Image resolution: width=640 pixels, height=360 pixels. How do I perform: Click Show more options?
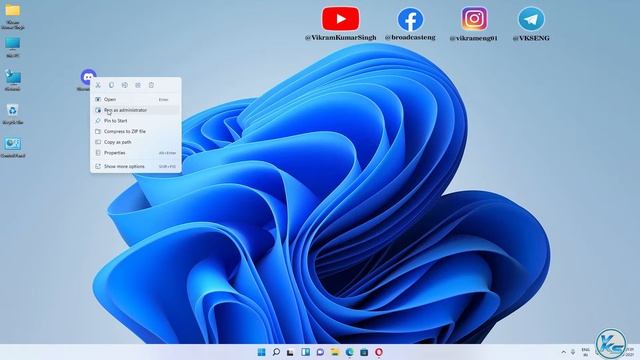pos(136,167)
